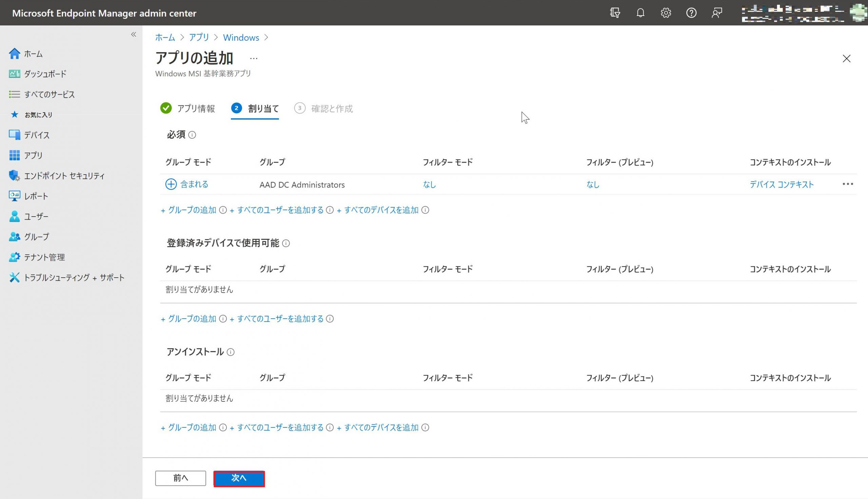Open the directory and subscription filter icon
868x499 pixels.
pyautogui.click(x=615, y=13)
